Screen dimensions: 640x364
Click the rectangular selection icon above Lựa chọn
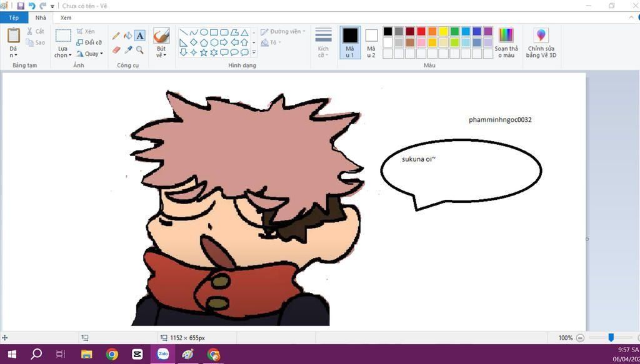63,36
